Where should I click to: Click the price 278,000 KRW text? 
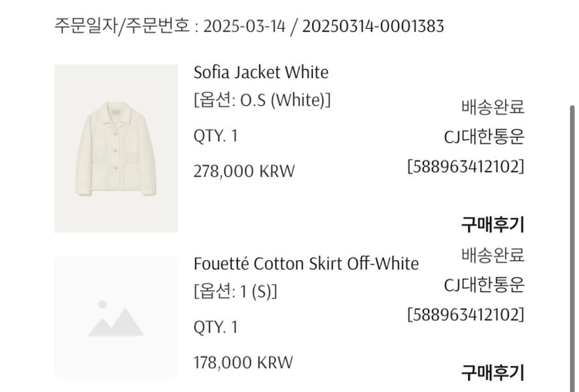coord(244,170)
